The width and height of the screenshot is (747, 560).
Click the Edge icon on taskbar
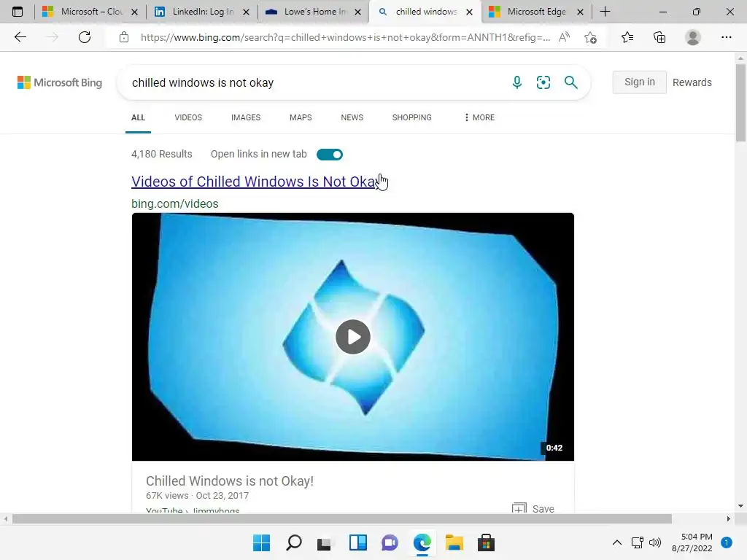422,542
